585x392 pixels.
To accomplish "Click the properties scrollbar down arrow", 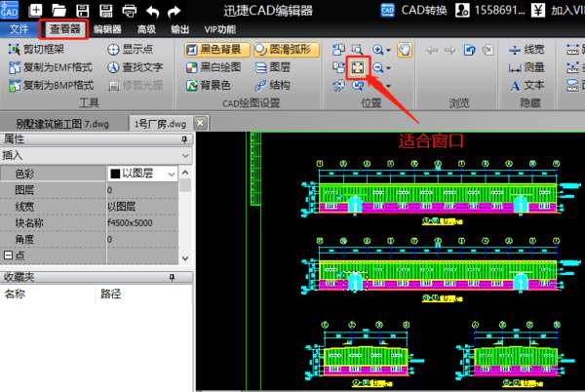I will tap(185, 258).
